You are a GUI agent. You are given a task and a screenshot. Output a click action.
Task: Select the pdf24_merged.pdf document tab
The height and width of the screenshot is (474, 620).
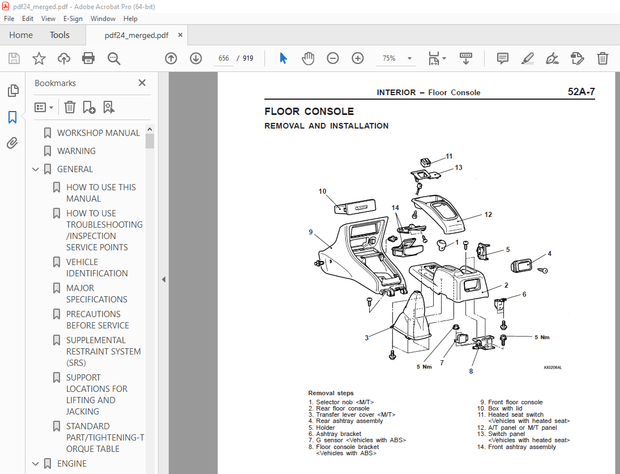[x=136, y=36]
